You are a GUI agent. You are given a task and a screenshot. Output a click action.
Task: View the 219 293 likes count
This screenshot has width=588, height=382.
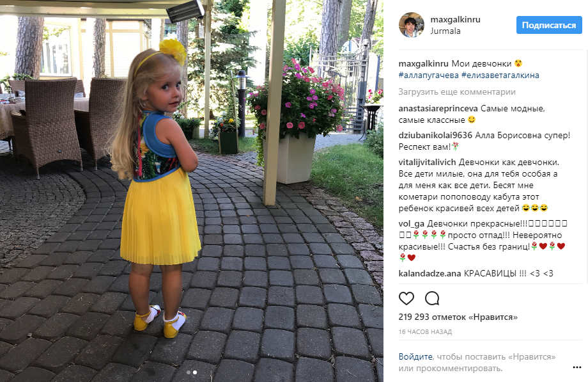click(x=458, y=317)
